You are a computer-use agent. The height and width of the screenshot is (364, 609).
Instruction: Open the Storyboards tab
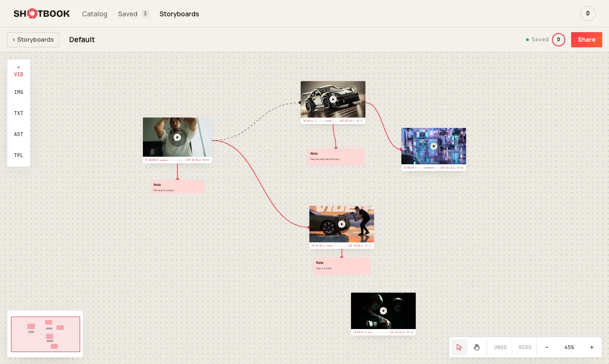(179, 14)
